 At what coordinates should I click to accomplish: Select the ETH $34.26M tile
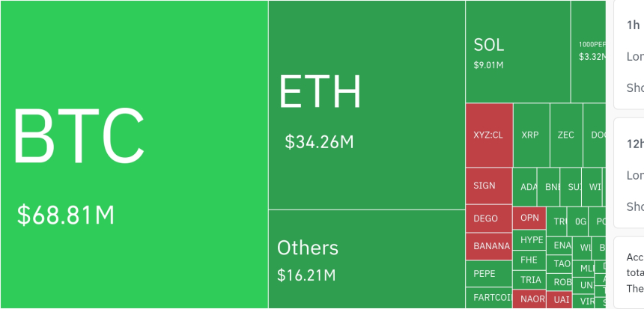coord(367,105)
